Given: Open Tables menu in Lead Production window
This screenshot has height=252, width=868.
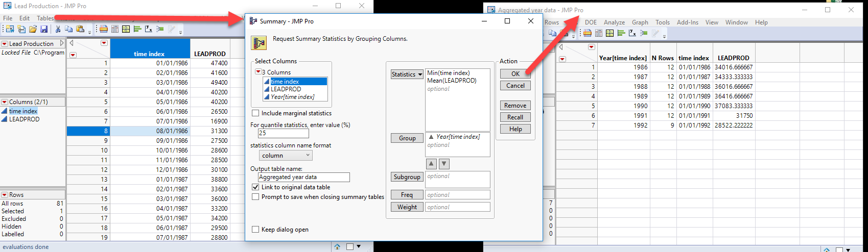Looking at the screenshot, I should click(45, 18).
